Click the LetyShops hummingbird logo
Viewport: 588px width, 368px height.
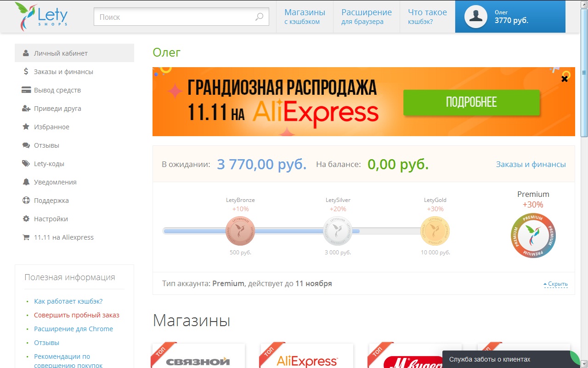pyautogui.click(x=42, y=17)
